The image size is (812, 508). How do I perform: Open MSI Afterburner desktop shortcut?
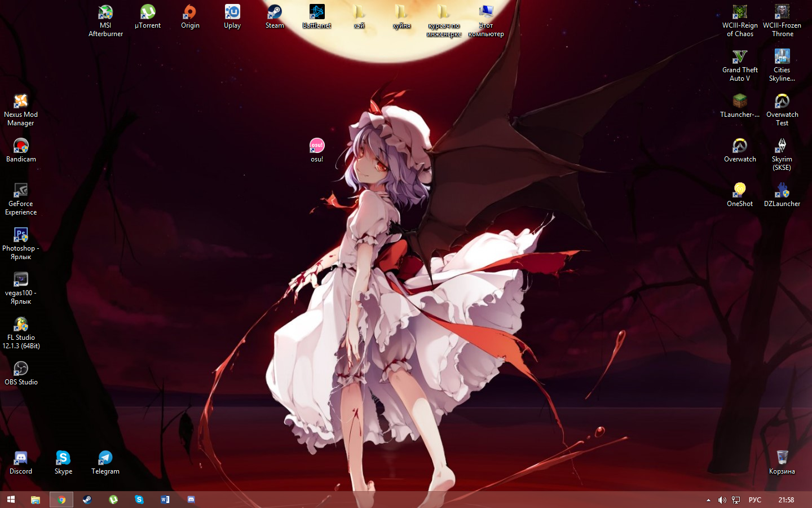[105, 20]
